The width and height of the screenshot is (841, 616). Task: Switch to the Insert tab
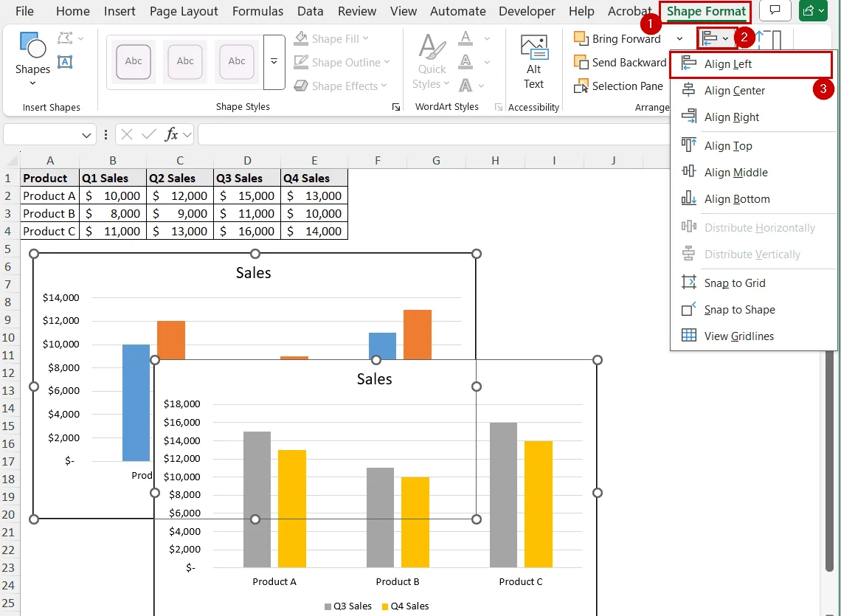[x=120, y=11]
